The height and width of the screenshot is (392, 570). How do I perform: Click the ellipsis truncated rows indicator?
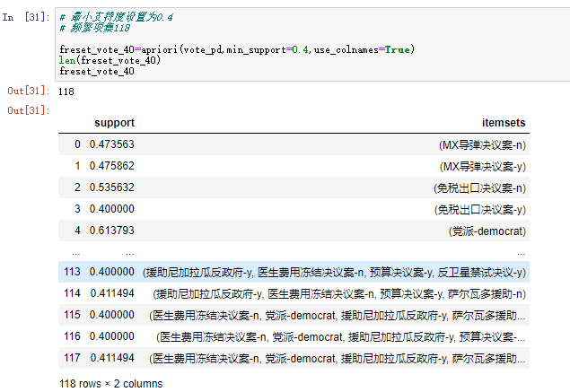click(x=294, y=252)
